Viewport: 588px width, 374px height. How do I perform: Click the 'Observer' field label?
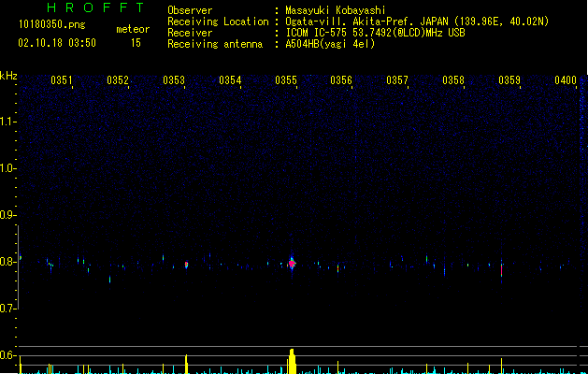click(x=190, y=10)
